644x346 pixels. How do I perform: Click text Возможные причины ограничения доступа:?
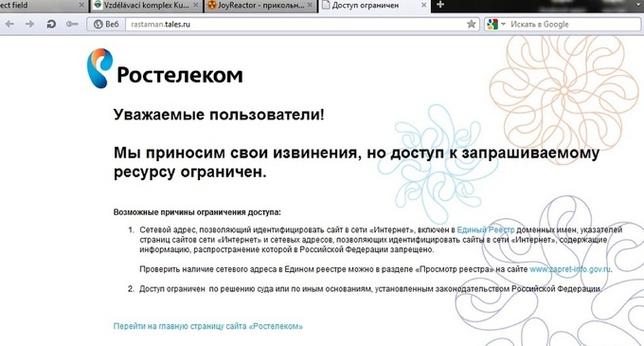197,212
